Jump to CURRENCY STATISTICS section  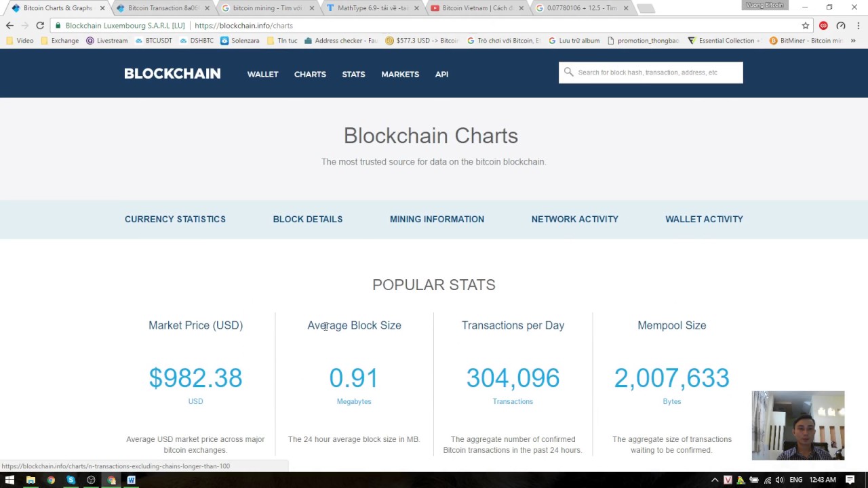coord(175,219)
